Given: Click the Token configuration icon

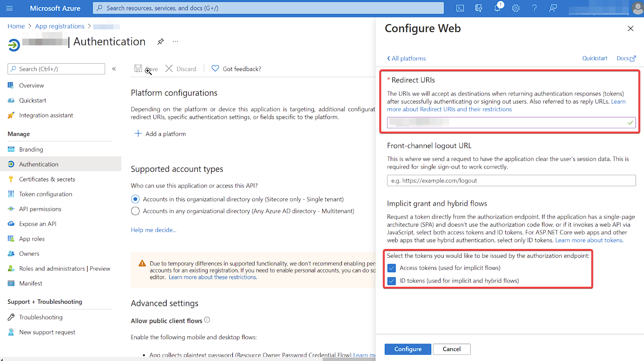Looking at the screenshot, I should point(11,194).
